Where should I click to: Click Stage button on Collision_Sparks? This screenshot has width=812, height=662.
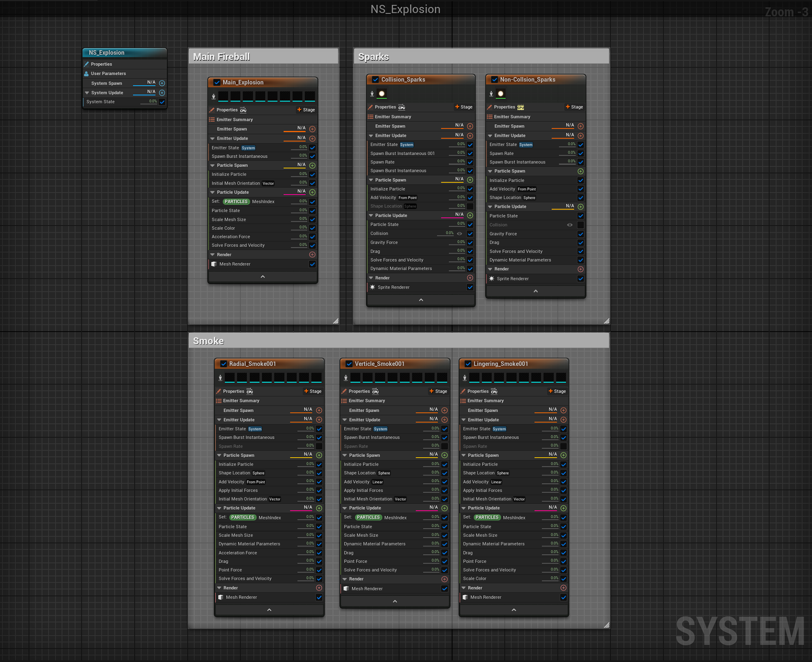coord(464,107)
